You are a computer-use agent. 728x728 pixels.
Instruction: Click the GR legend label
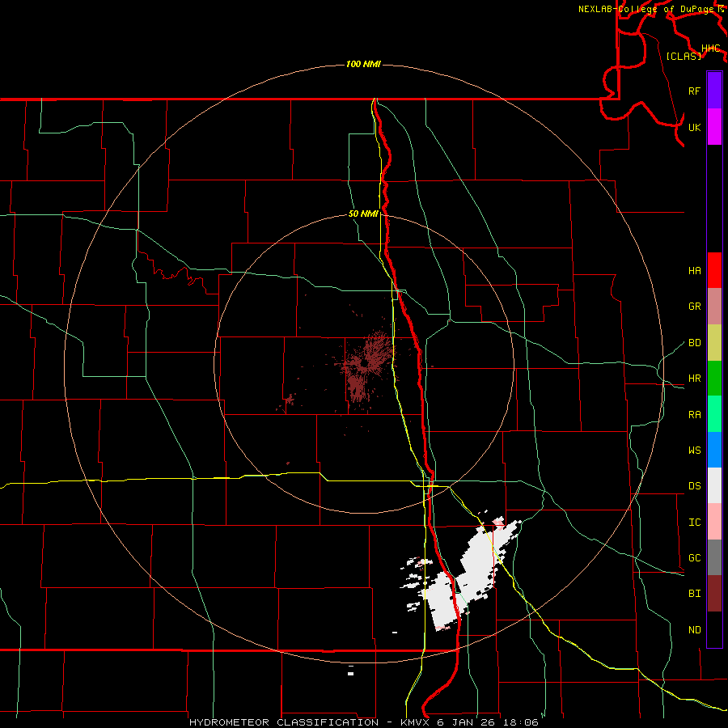coord(694,307)
